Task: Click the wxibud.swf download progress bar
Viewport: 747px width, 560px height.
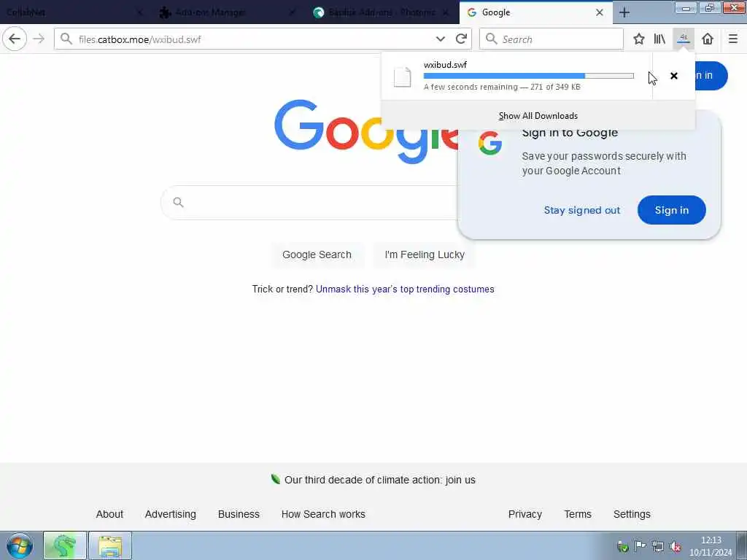Action: pyautogui.click(x=528, y=76)
